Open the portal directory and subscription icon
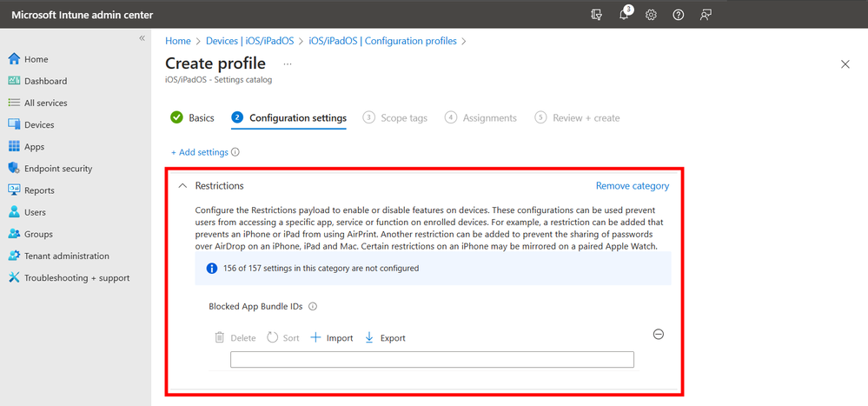This screenshot has width=868, height=406. click(x=596, y=15)
